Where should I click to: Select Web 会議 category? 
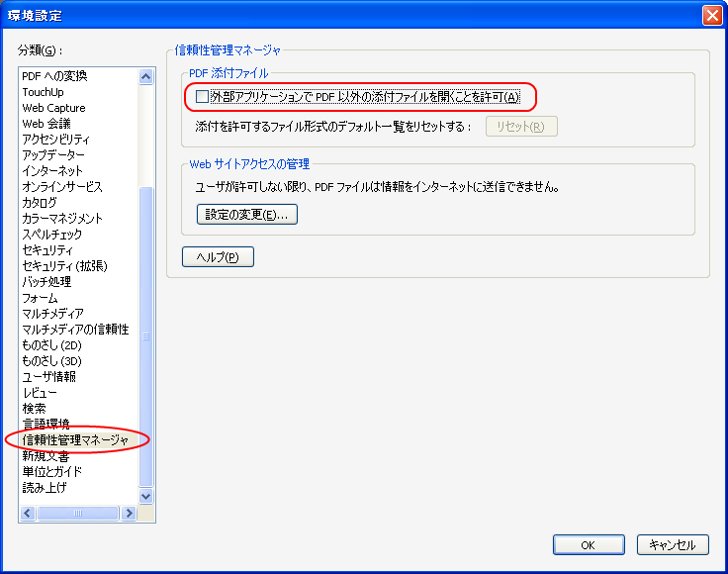tap(46, 124)
